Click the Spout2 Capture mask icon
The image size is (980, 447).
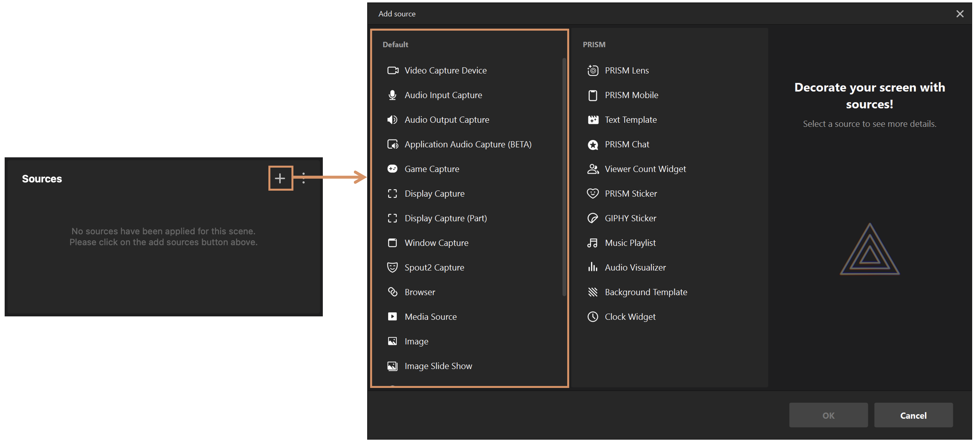[x=392, y=267]
